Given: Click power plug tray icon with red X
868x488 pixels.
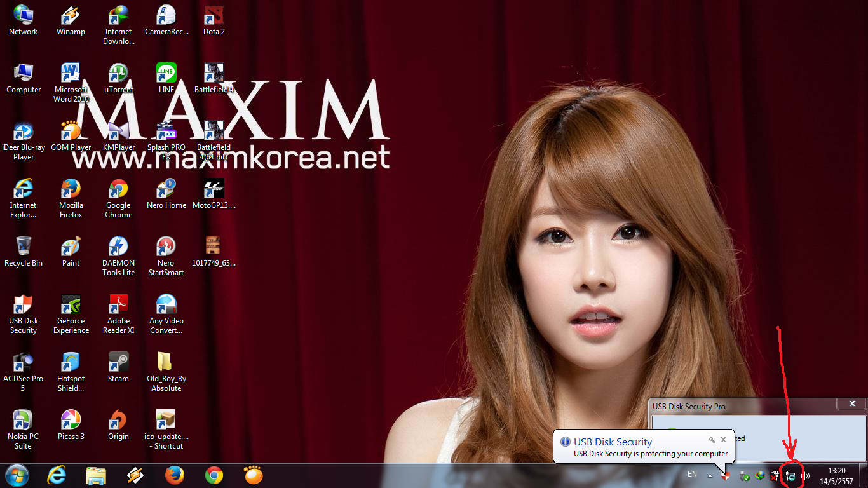Looking at the screenshot, I should click(x=775, y=476).
